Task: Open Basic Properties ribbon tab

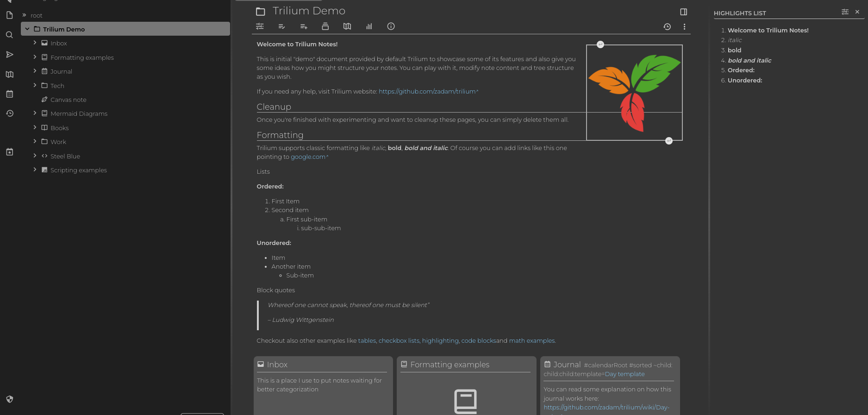Action: tap(260, 26)
